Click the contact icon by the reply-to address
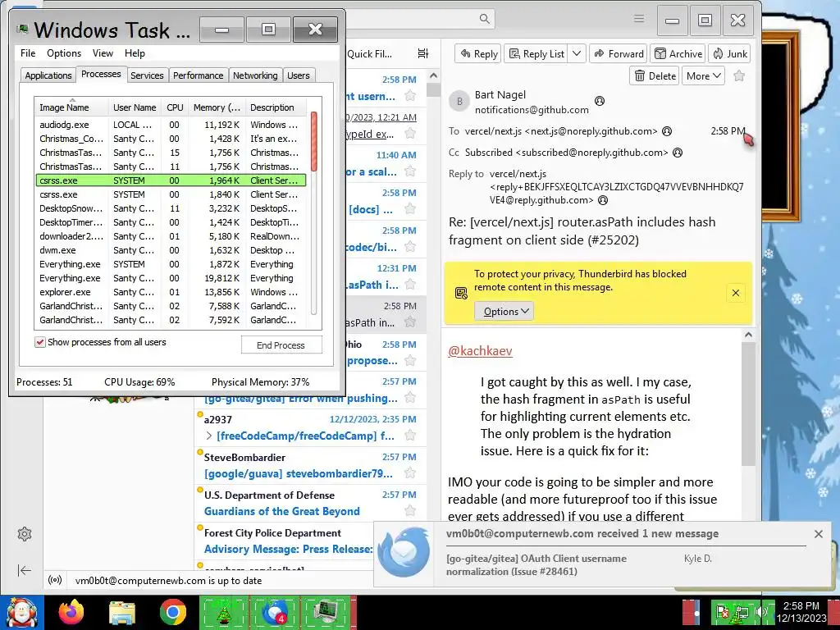840x630 pixels. 603,200
